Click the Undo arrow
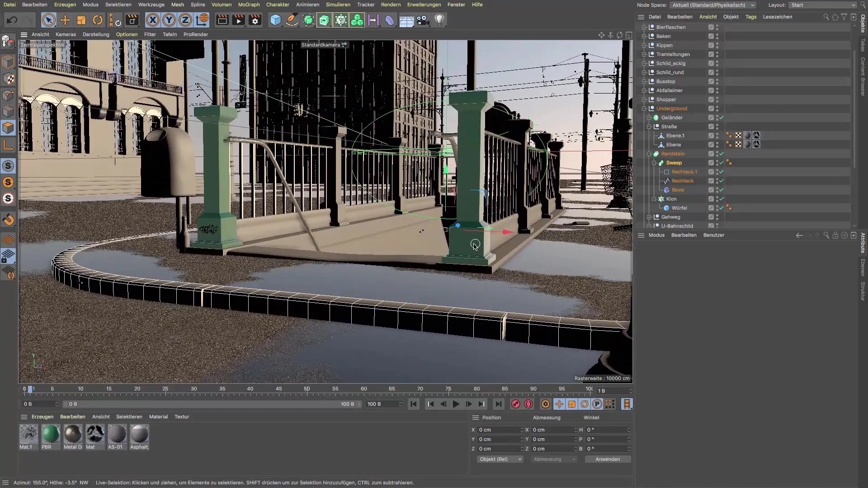 [x=12, y=20]
